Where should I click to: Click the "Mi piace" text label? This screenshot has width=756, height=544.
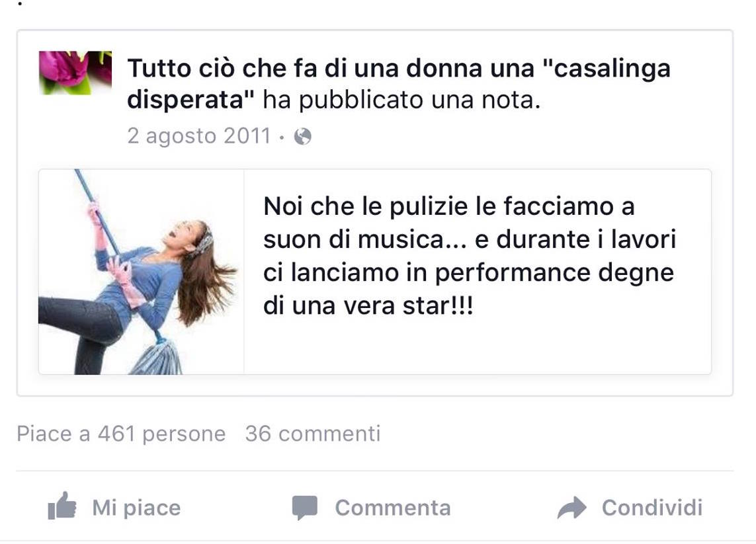tap(136, 508)
